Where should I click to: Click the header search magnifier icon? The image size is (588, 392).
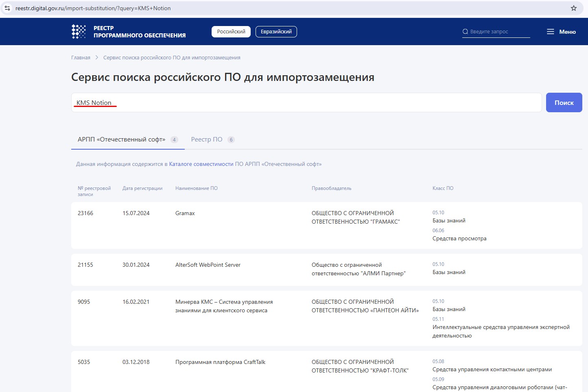click(x=465, y=32)
